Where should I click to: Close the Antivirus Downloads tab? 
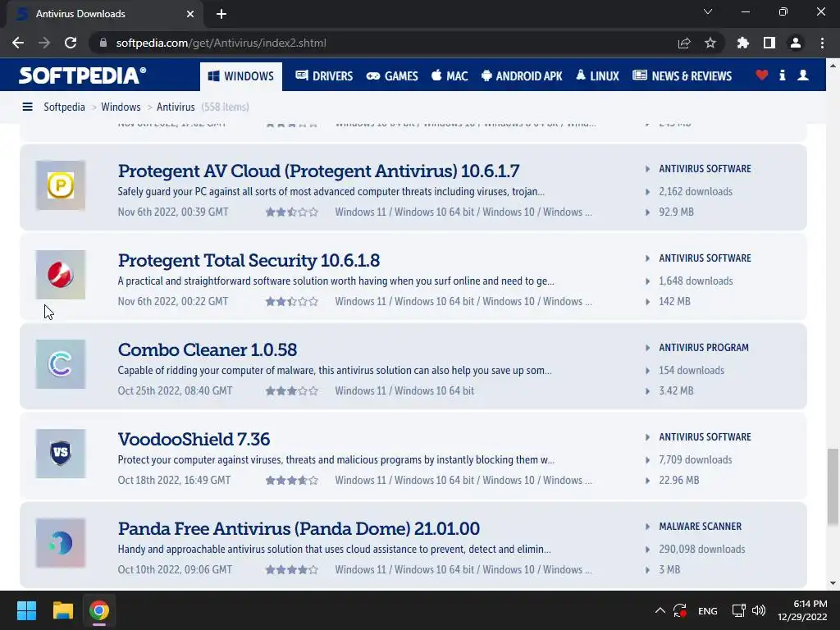(190, 14)
